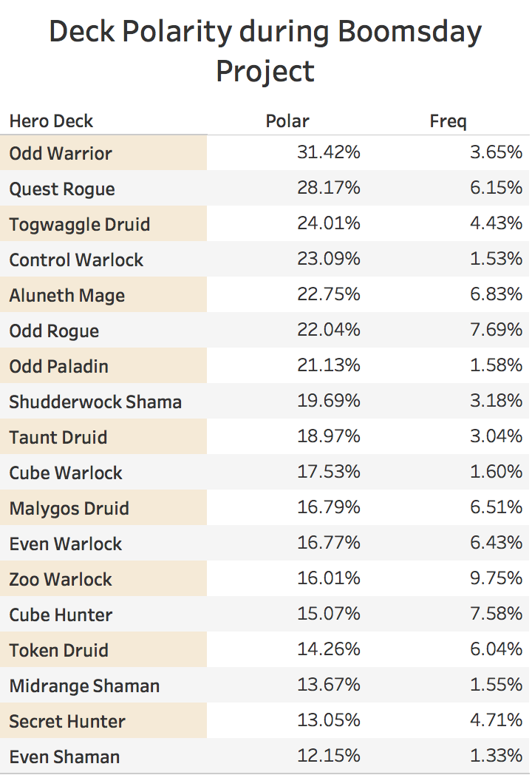Click the Token Druid deck name
The width and height of the screenshot is (532, 775).
coord(59,651)
